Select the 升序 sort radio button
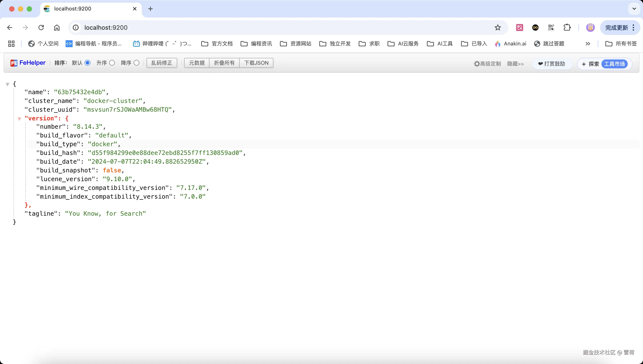Image resolution: width=643 pixels, height=364 pixels. pos(112,63)
